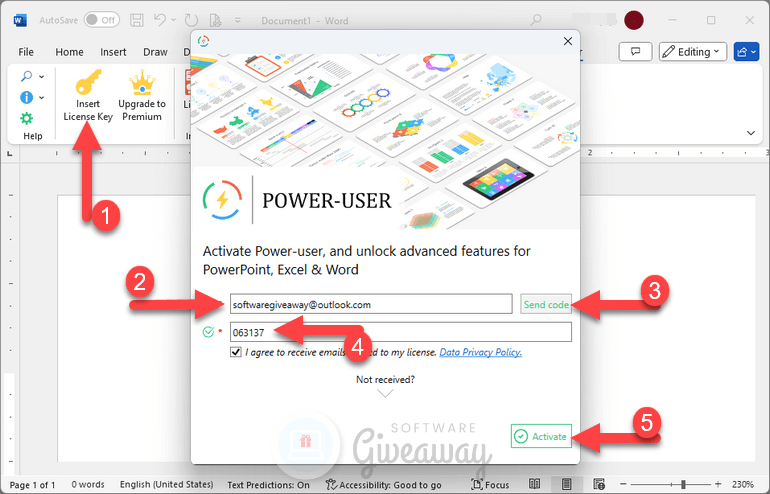Click the tab stop selector at ruler corner
This screenshot has height=494, width=770.
tap(9, 154)
